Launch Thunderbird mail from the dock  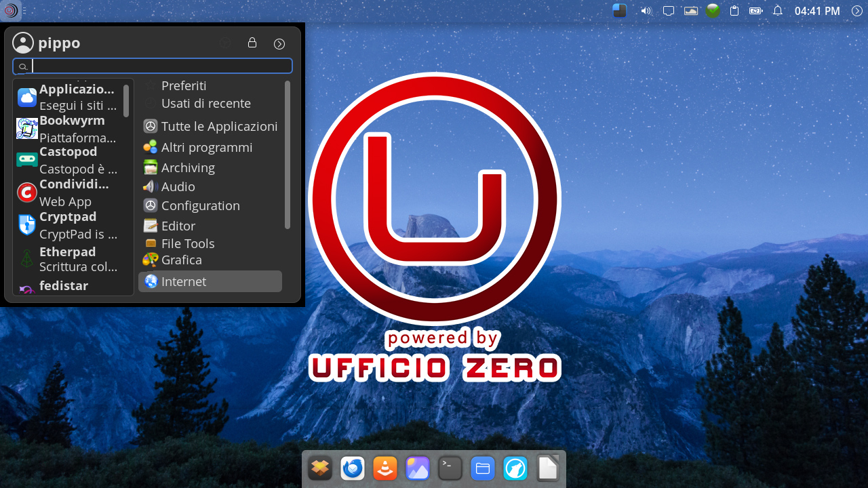[x=353, y=468]
